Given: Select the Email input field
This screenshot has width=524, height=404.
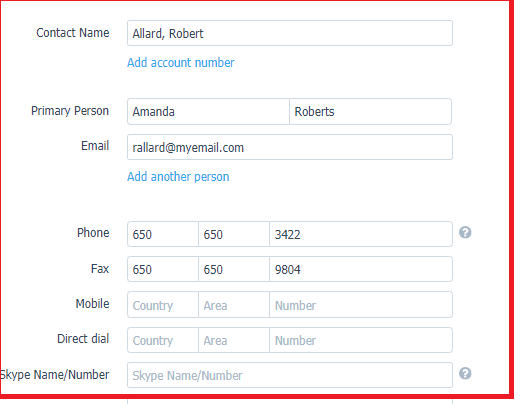Looking at the screenshot, I should (290, 147).
